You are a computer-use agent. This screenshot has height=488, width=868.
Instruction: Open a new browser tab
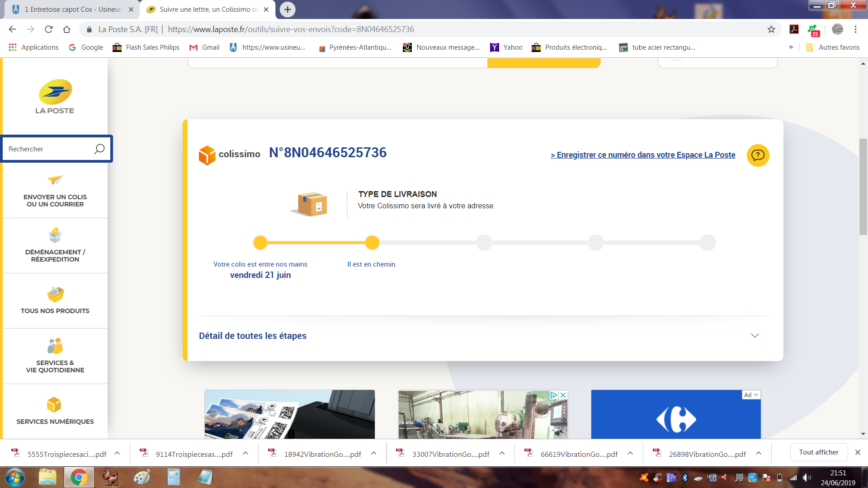point(288,9)
